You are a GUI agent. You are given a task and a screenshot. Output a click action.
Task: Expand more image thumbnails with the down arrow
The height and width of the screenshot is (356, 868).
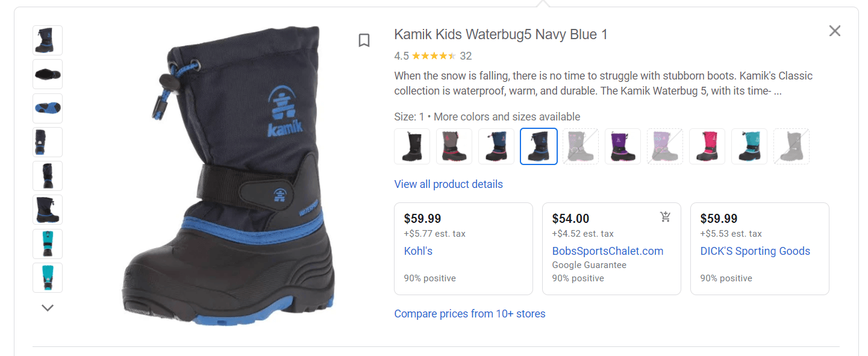tap(47, 307)
